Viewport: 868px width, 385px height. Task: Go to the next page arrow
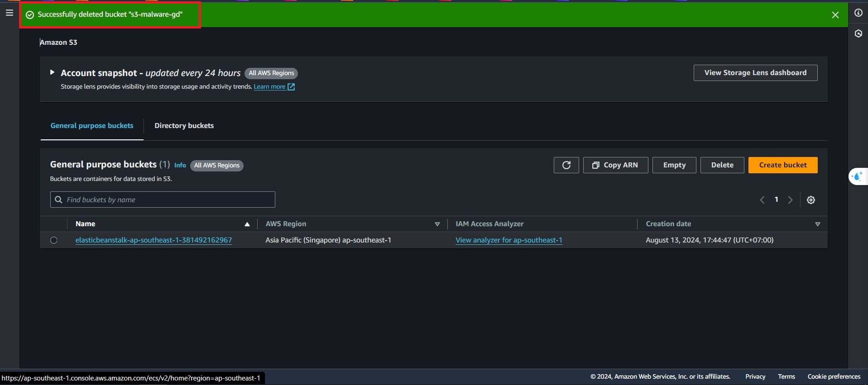pos(790,200)
